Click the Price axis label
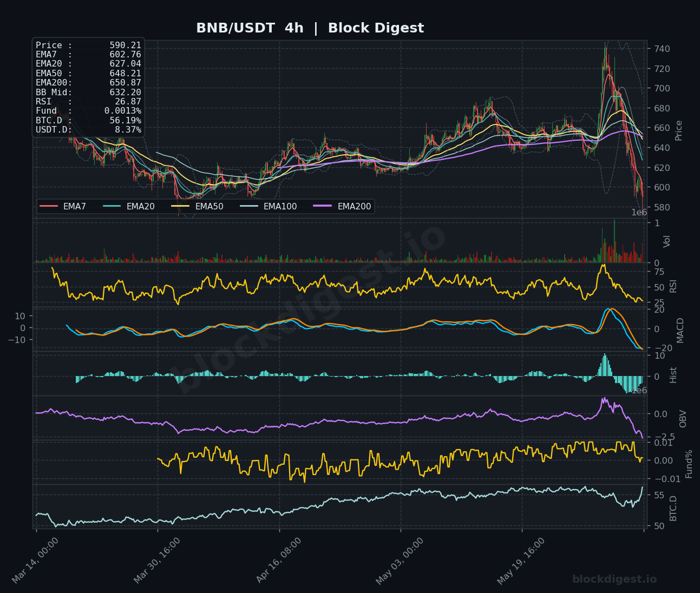This screenshot has width=700, height=593. click(678, 130)
